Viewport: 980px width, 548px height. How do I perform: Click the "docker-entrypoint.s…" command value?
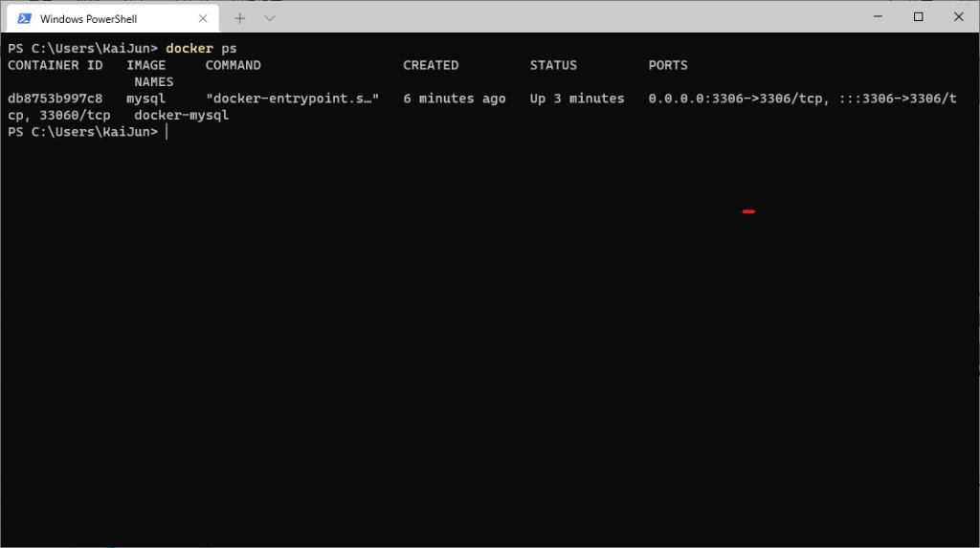[x=293, y=99]
